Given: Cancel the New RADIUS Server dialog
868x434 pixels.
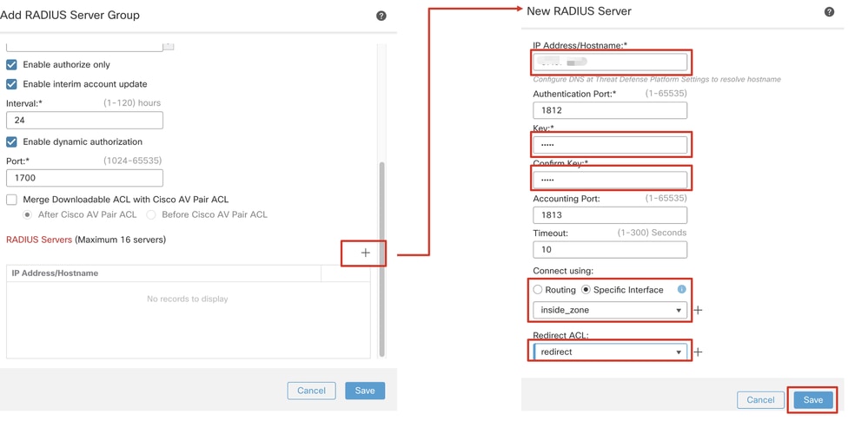Looking at the screenshot, I should click(x=760, y=400).
